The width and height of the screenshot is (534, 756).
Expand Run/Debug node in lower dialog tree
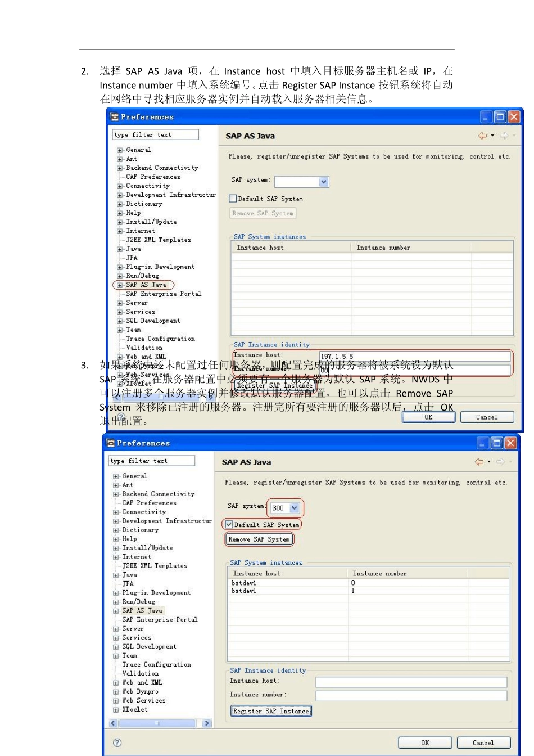click(116, 602)
